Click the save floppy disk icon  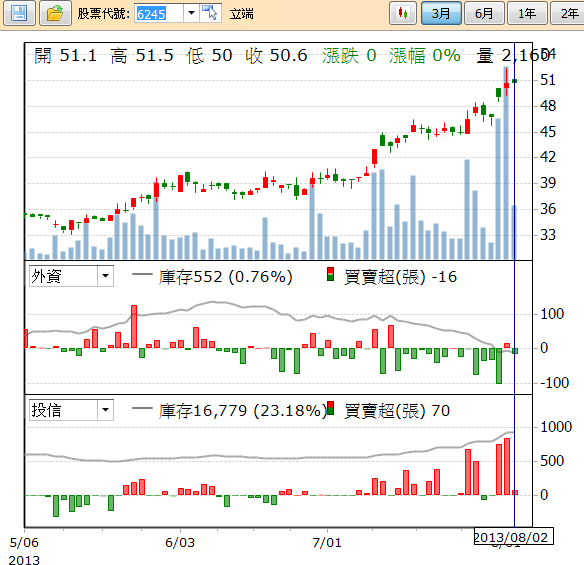click(x=19, y=13)
